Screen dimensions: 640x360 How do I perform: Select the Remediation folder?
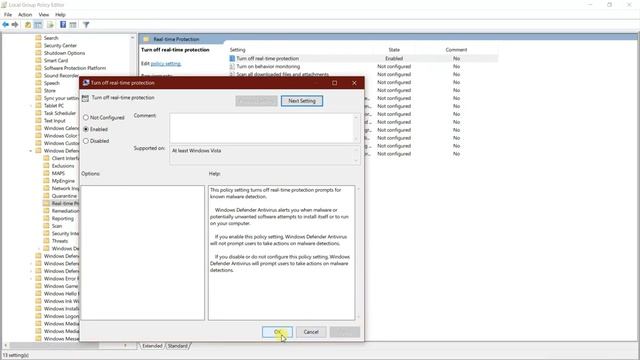point(65,211)
